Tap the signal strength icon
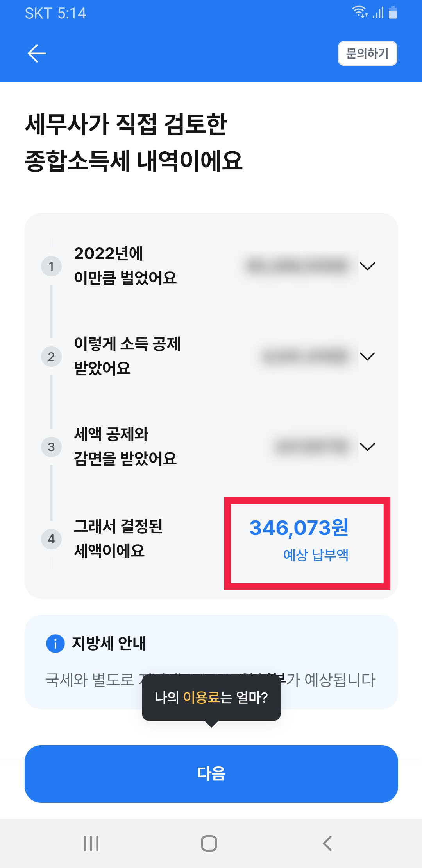The image size is (422, 868). [x=377, y=13]
